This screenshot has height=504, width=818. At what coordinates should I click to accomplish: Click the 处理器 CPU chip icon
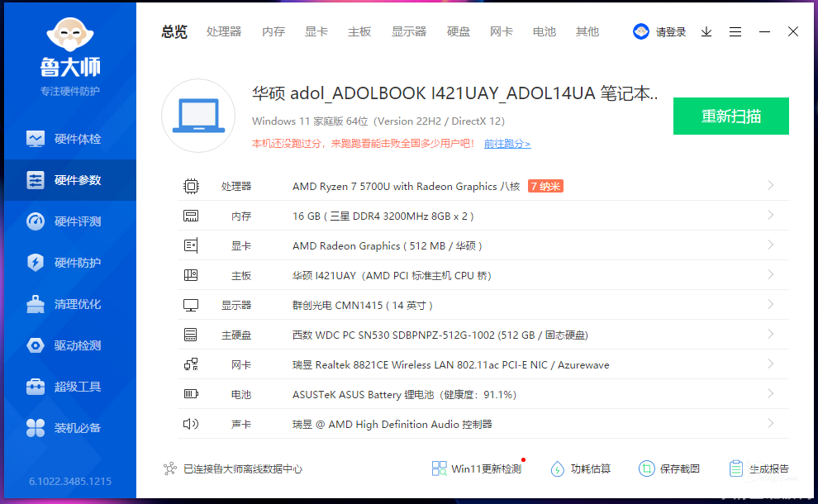pyautogui.click(x=191, y=186)
